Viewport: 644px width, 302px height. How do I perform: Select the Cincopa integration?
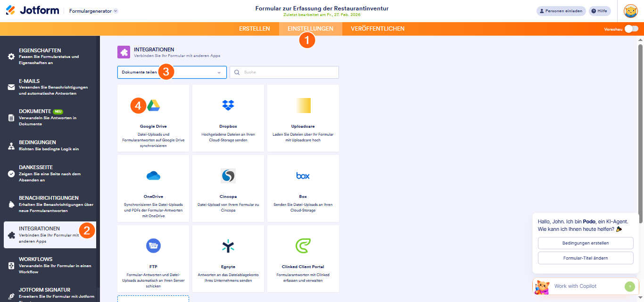point(227,188)
